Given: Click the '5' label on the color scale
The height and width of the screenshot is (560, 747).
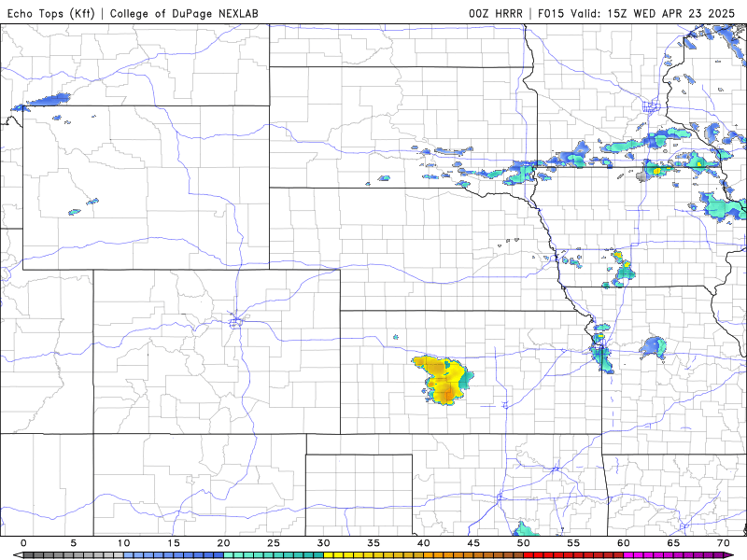Looking at the screenshot, I should pyautogui.click(x=74, y=543).
